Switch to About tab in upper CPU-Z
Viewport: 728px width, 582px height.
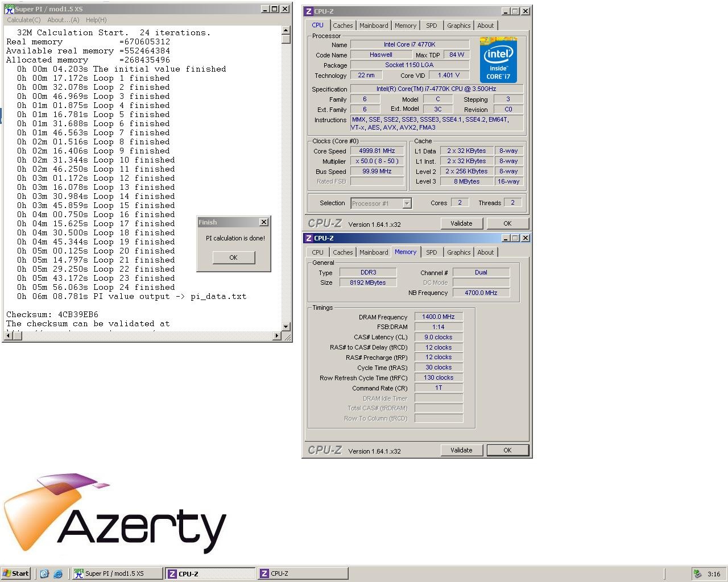485,26
